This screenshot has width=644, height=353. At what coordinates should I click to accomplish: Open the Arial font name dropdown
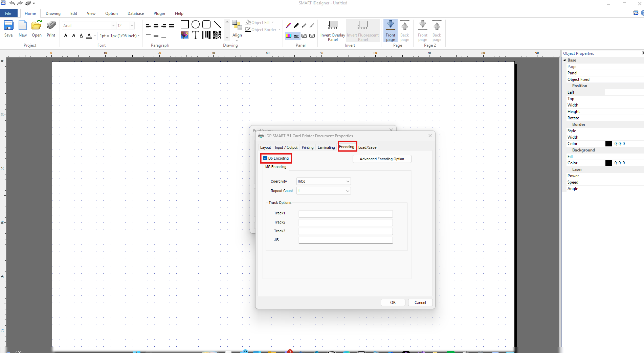point(113,26)
